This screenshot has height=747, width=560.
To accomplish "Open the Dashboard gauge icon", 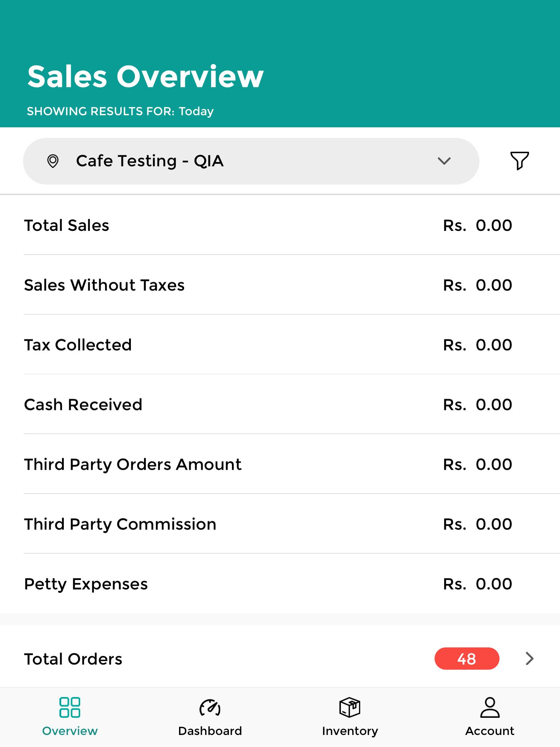I will (x=210, y=708).
